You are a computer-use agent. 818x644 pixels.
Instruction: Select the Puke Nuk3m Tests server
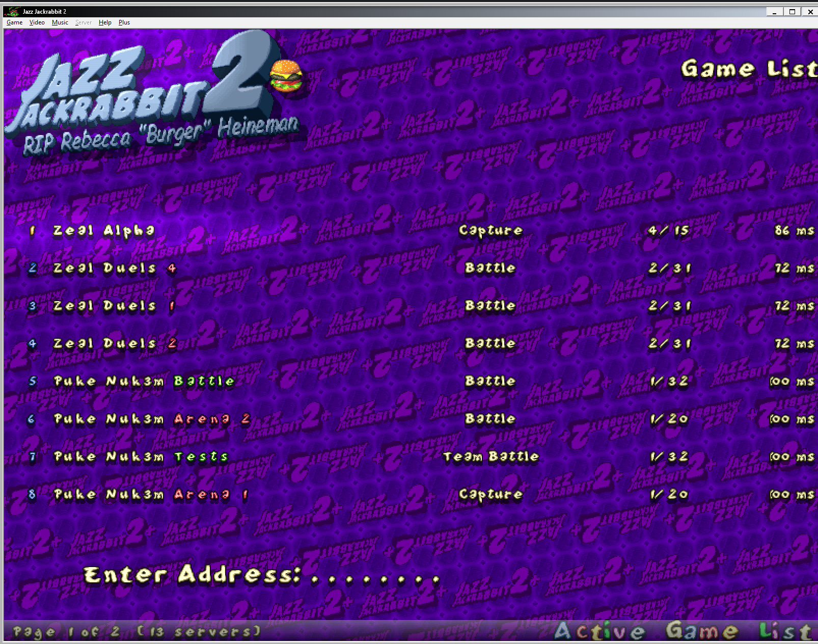[141, 457]
